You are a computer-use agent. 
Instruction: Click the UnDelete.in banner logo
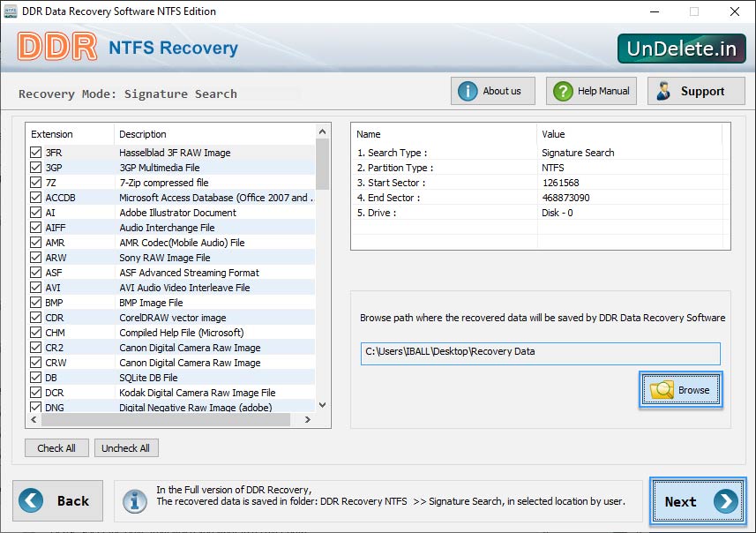pyautogui.click(x=682, y=49)
